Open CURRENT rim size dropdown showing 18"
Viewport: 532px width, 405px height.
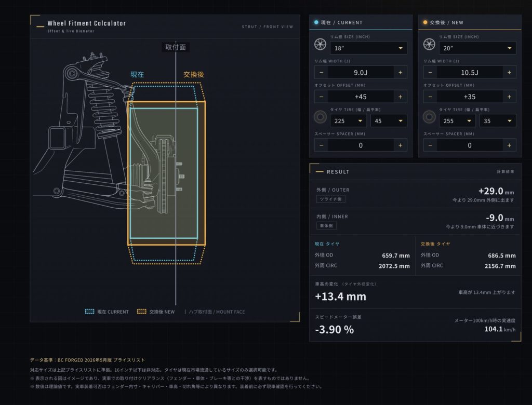pyautogui.click(x=368, y=48)
